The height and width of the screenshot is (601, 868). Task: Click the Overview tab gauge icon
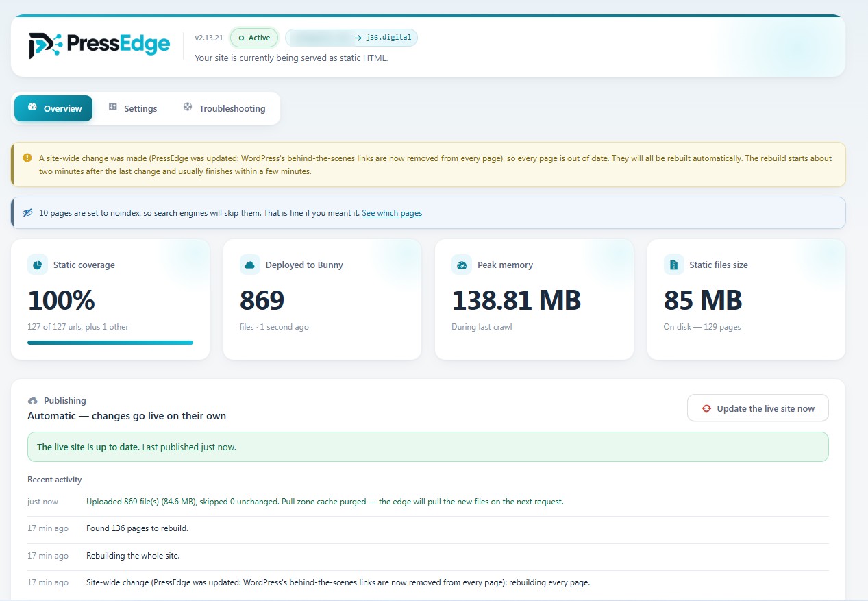pyautogui.click(x=32, y=108)
